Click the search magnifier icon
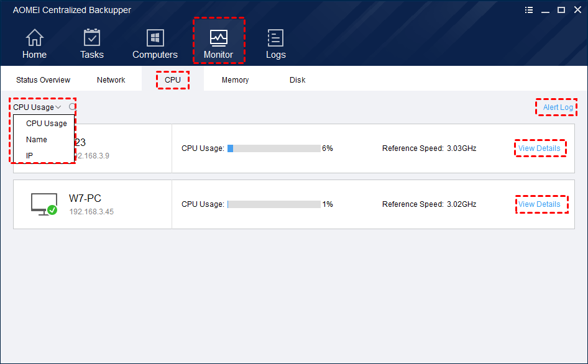 [72, 107]
